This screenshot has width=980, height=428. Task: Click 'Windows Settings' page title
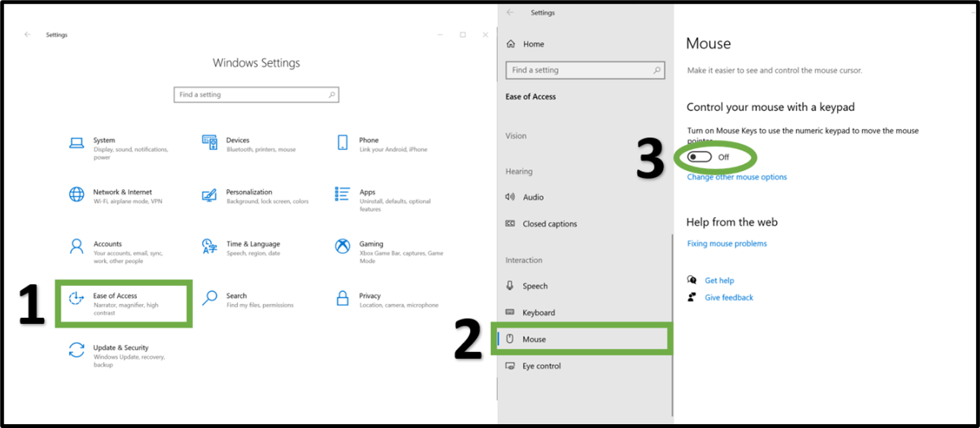point(256,63)
